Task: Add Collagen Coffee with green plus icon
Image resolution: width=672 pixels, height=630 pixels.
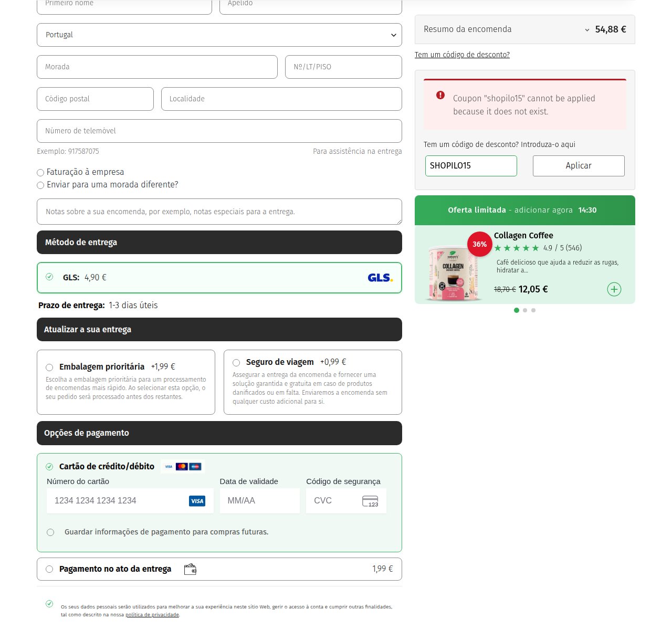Action: (x=614, y=289)
